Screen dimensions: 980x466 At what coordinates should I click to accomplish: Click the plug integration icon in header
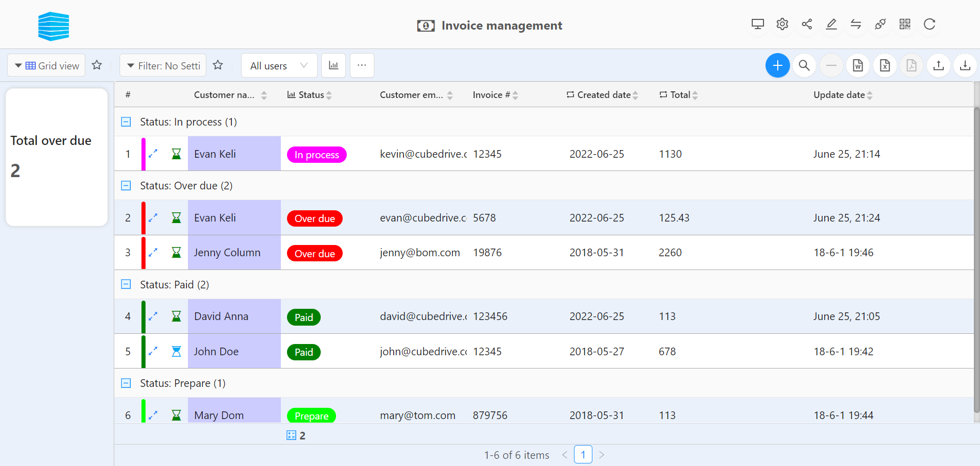point(880,24)
